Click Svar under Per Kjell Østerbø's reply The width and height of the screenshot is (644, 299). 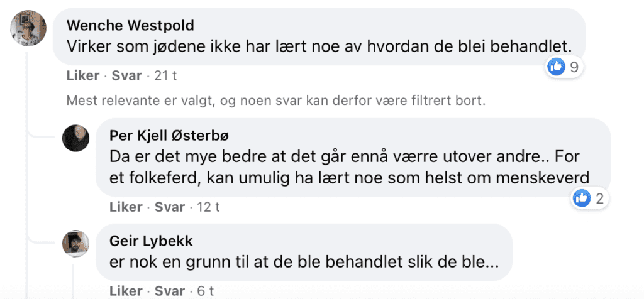[170, 207]
